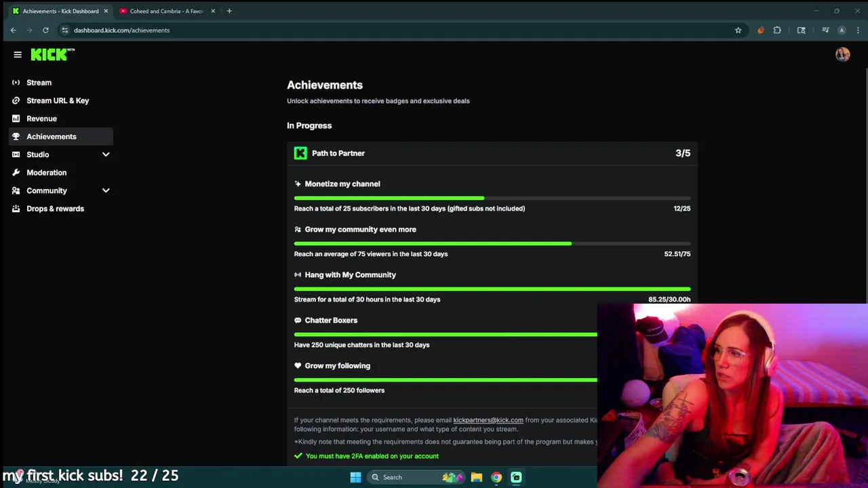Open the Extensions puzzle icon
The width and height of the screenshot is (868, 488).
click(x=777, y=30)
